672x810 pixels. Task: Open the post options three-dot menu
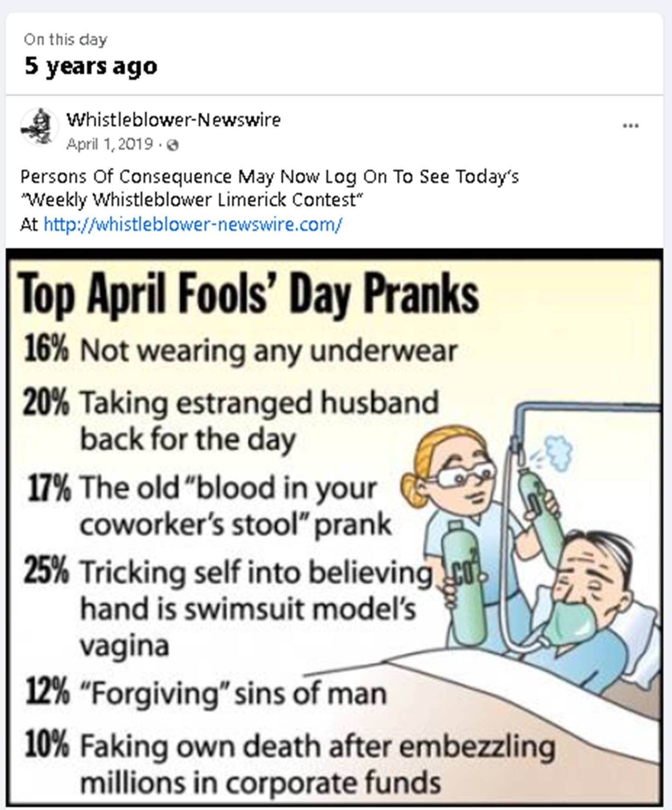point(630,125)
